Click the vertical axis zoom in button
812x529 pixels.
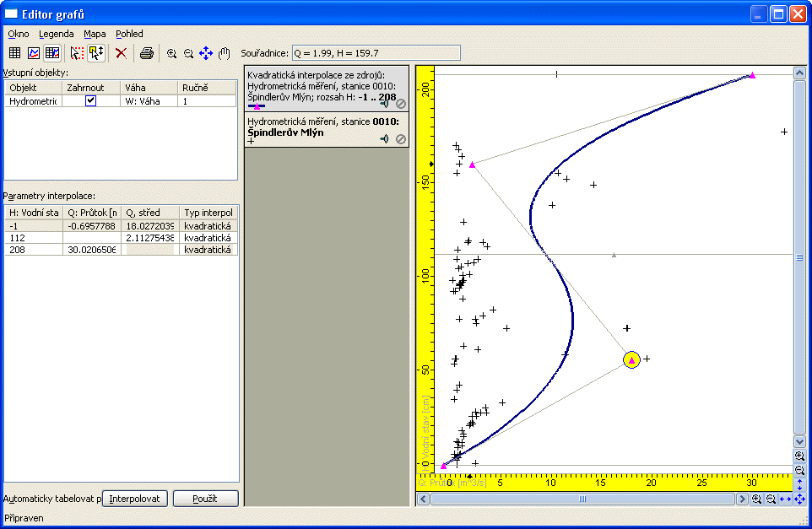799,456
